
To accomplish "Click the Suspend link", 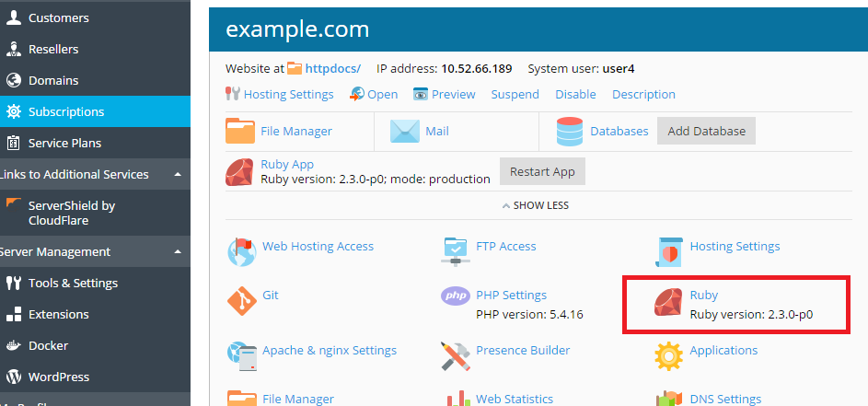I will [515, 95].
